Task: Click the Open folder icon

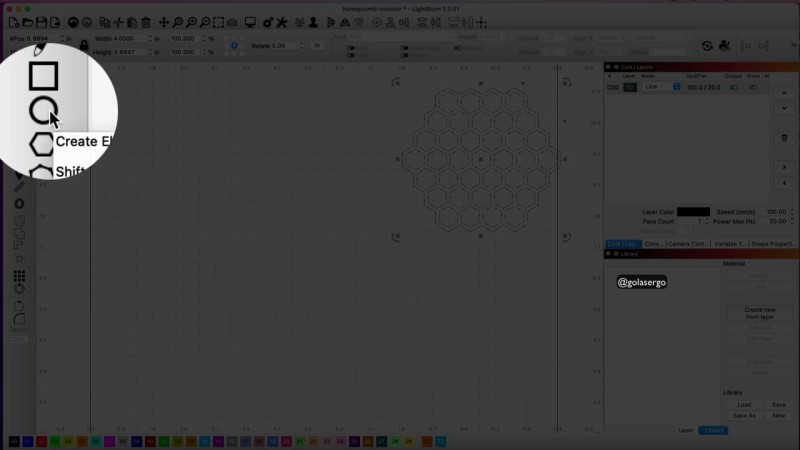Action: coord(29,22)
